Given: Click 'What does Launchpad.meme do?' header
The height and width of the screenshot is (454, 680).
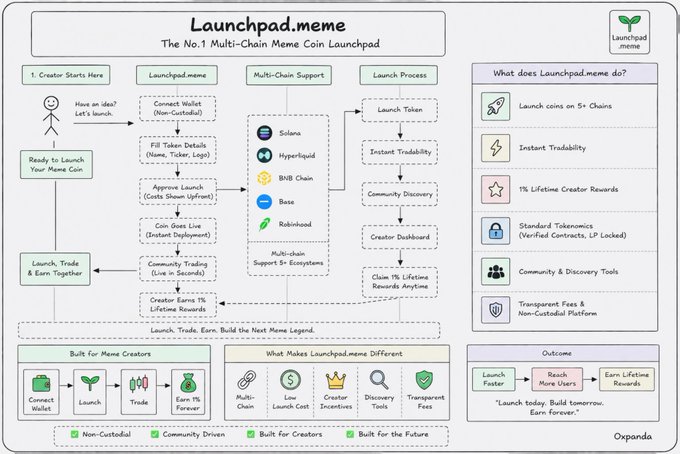Looking at the screenshot, I should point(565,74).
